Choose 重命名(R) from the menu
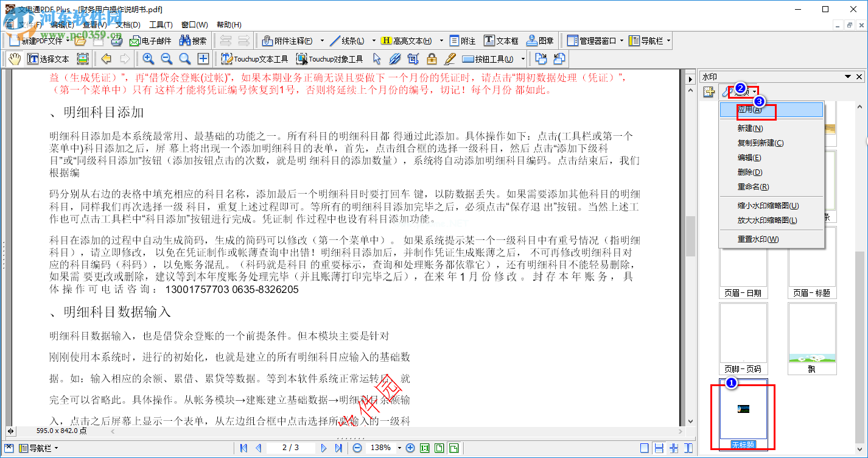 pyautogui.click(x=771, y=187)
